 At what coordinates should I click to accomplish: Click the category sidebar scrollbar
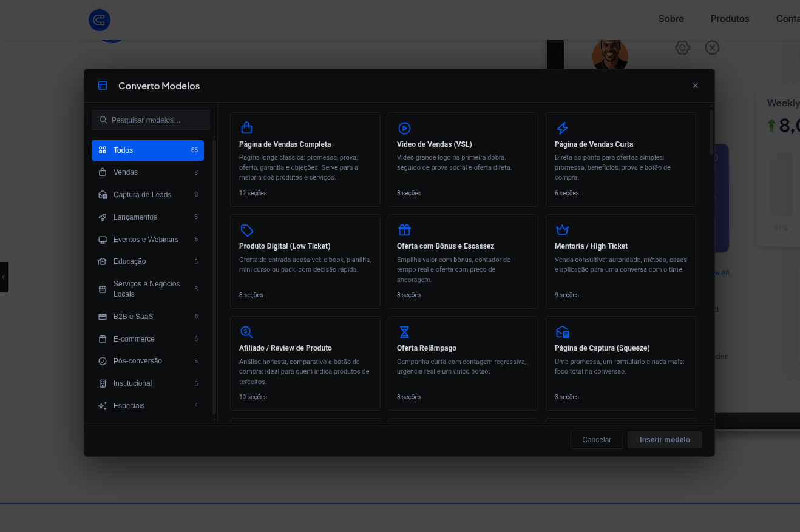pos(214,277)
